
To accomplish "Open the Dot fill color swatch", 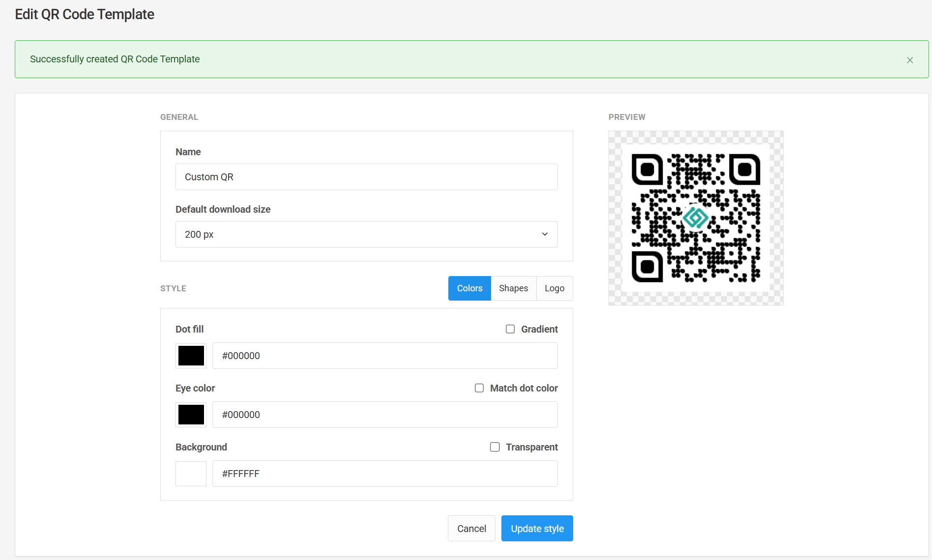I will click(x=191, y=356).
